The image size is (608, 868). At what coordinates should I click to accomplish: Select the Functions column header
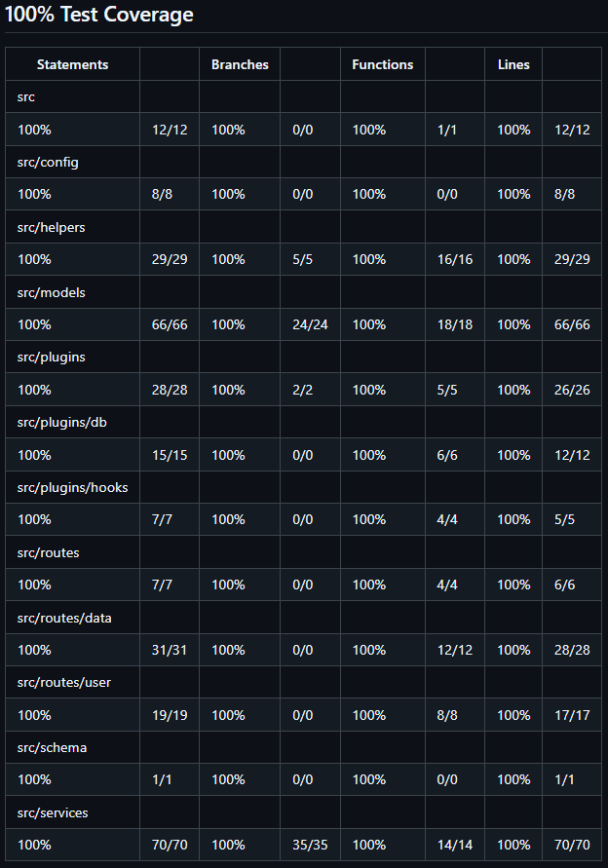[382, 65]
